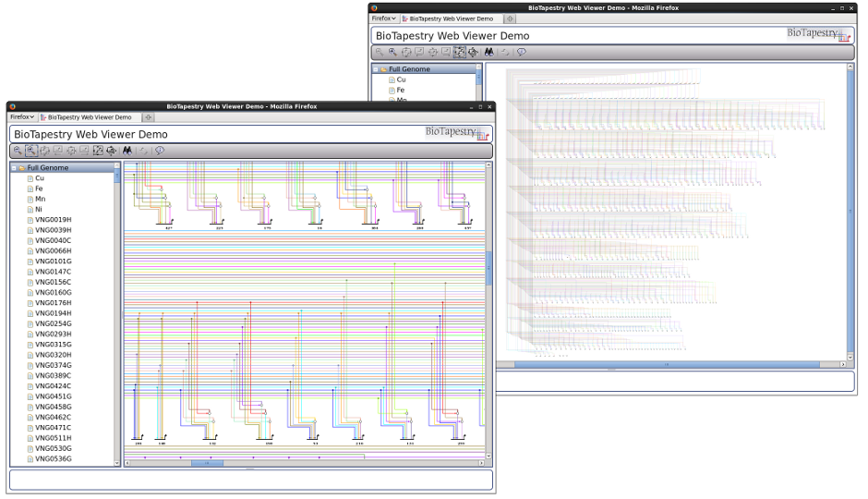
Task: Click Zoom In in the front window toolbar
Action: tap(30, 151)
